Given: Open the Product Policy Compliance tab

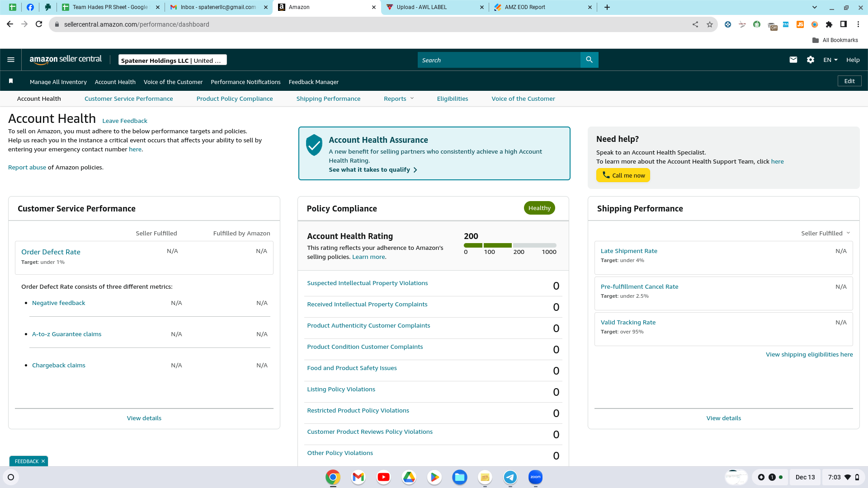Looking at the screenshot, I should (235, 99).
